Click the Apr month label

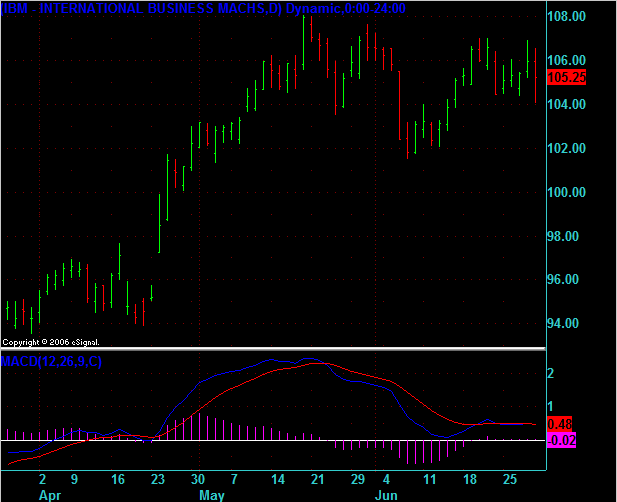[x=50, y=495]
